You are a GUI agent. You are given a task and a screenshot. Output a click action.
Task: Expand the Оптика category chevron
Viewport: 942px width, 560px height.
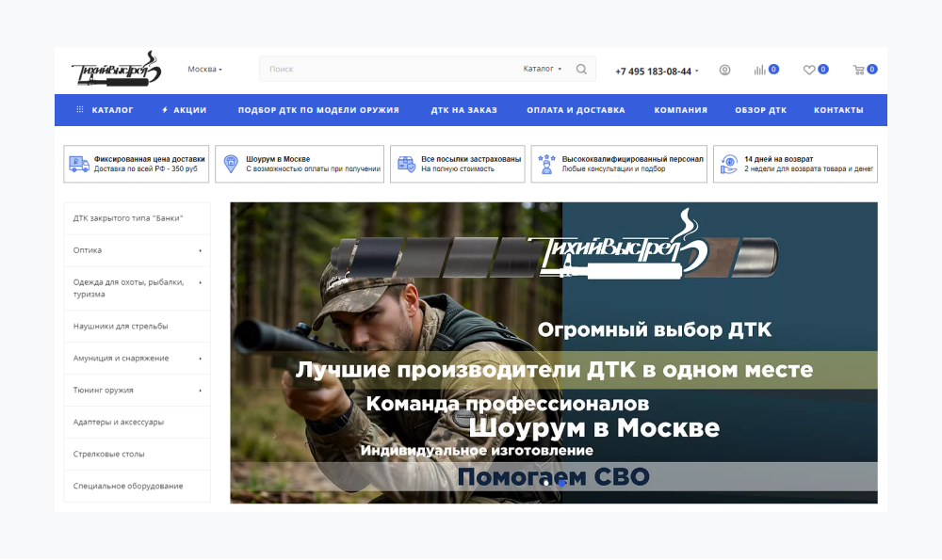tap(199, 250)
